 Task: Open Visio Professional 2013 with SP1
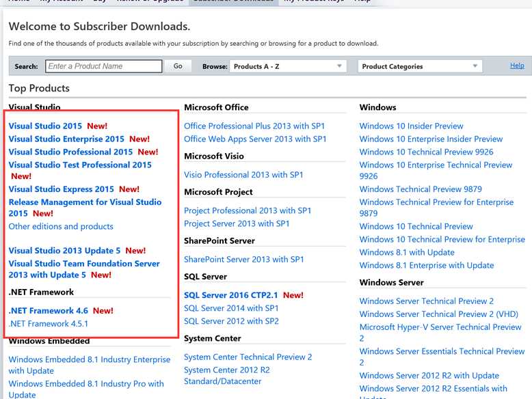(x=243, y=175)
